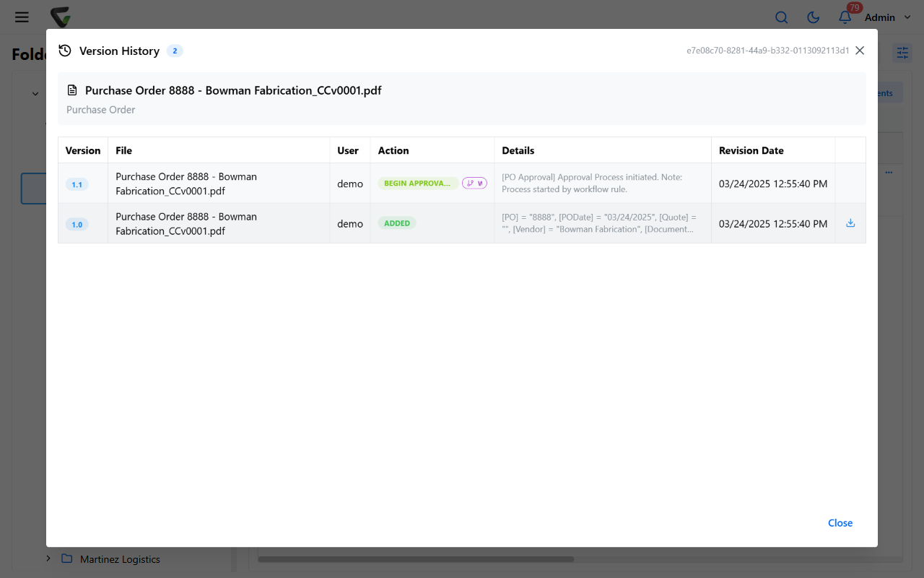Image resolution: width=924 pixels, height=578 pixels.
Task: Click the Martinez Logistics folder icon
Action: tap(67, 558)
